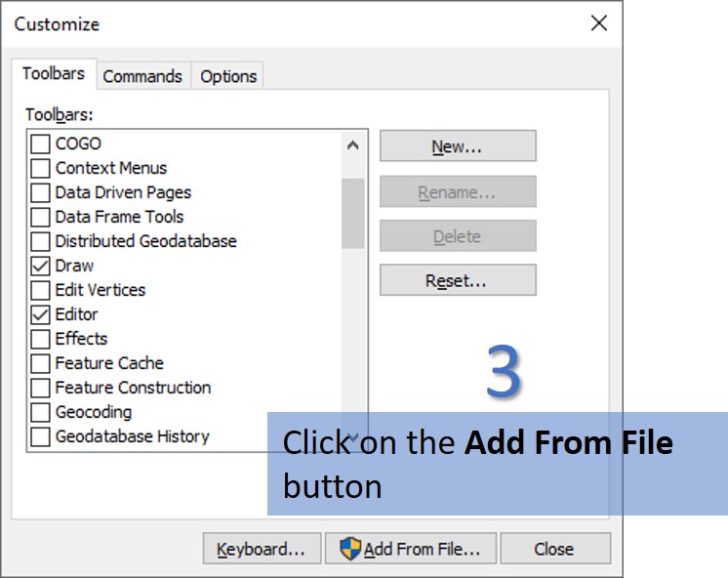Switch to the Commands tab
The image size is (728, 578).
pos(142,76)
